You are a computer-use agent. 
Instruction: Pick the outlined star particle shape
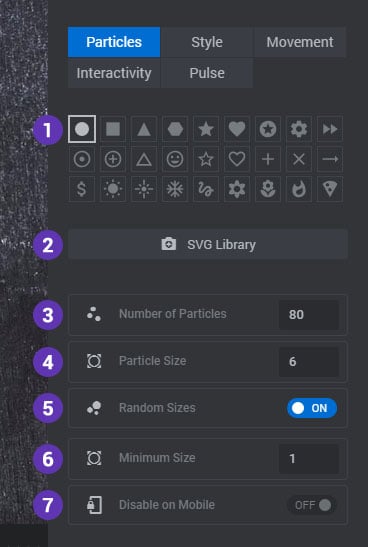pos(206,159)
